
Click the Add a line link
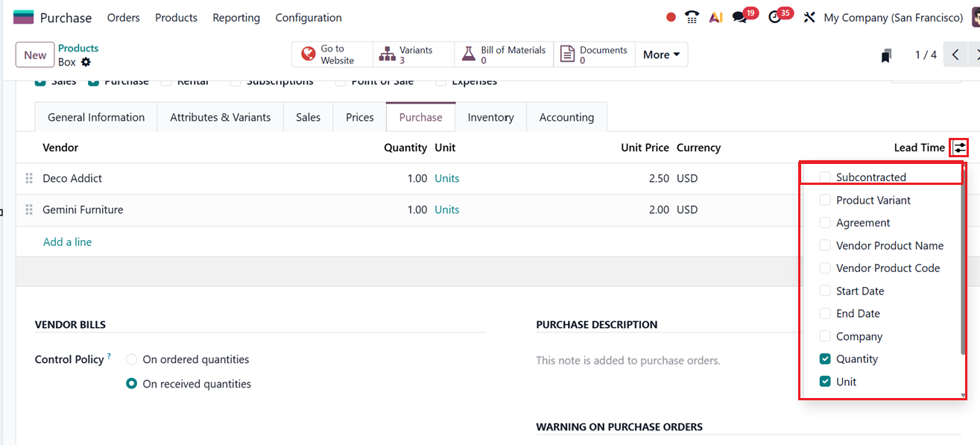67,242
